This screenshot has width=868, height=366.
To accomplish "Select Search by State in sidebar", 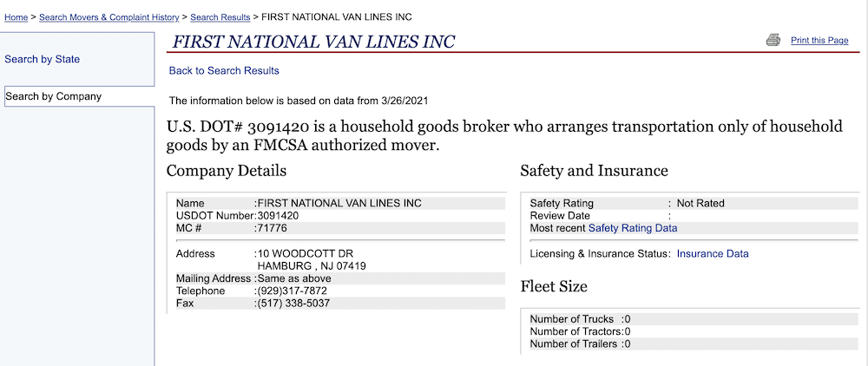I will coord(43,59).
